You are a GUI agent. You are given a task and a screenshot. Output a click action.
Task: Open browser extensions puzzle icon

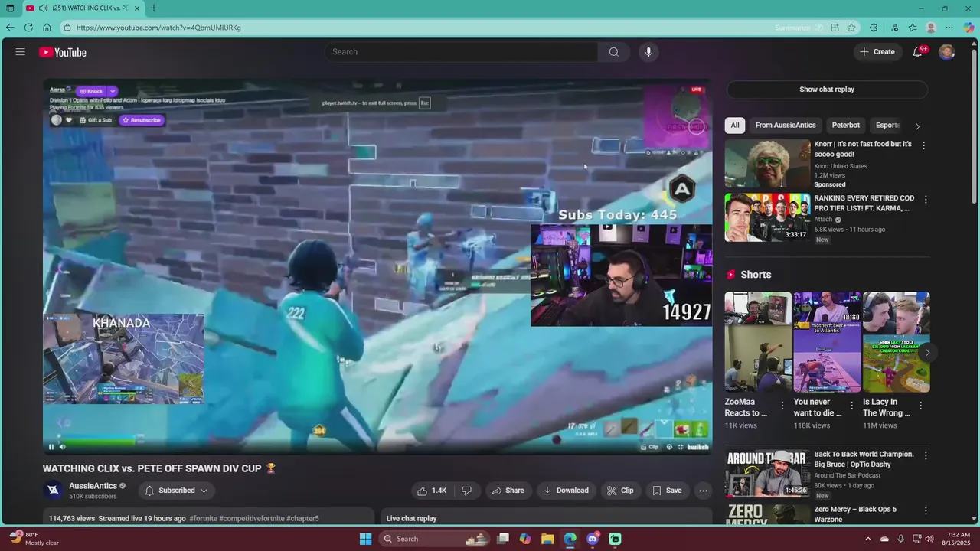(x=874, y=28)
